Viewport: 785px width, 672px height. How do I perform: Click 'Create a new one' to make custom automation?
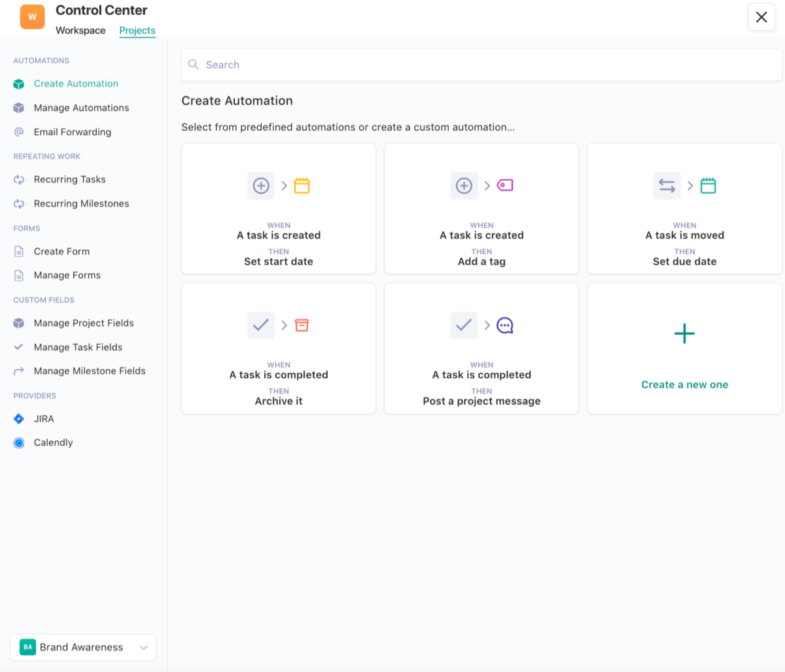[x=684, y=348]
